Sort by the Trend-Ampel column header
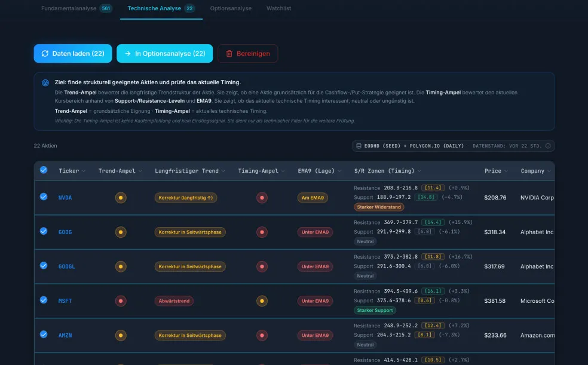Image resolution: width=588 pixels, height=365 pixels. [x=120, y=171]
